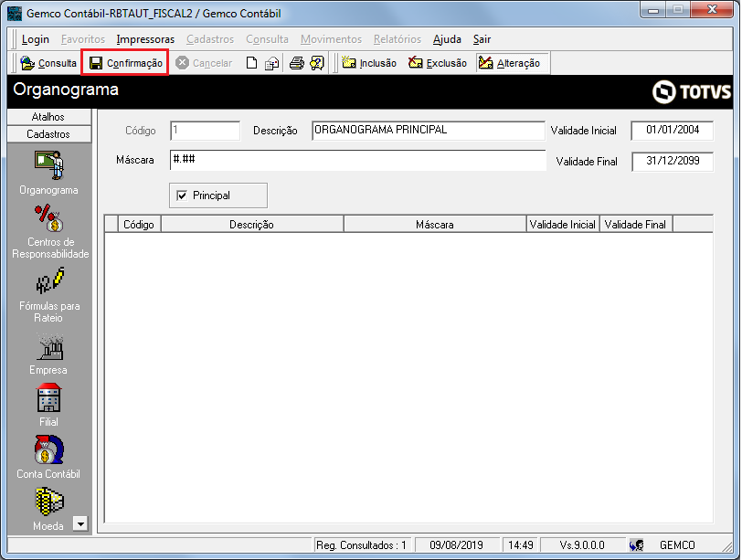Click the Código input field
Image resolution: width=742 pixels, height=560 pixels.
(206, 131)
